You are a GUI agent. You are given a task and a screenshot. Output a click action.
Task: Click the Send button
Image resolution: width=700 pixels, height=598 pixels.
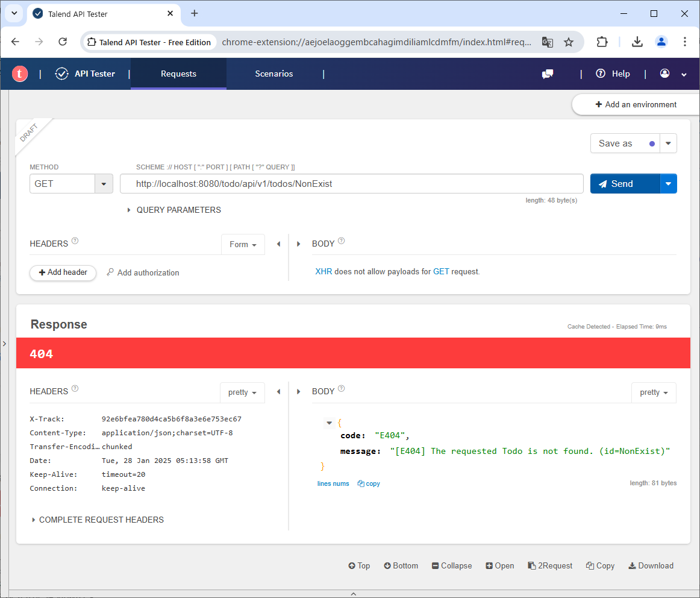[x=625, y=184]
